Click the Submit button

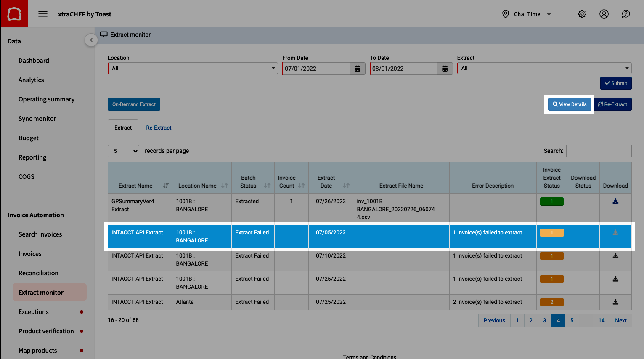[616, 83]
